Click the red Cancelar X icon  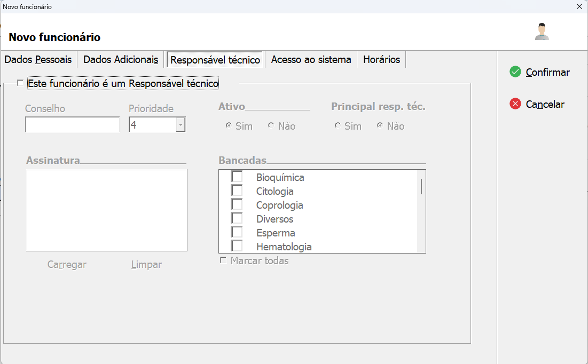click(x=515, y=104)
